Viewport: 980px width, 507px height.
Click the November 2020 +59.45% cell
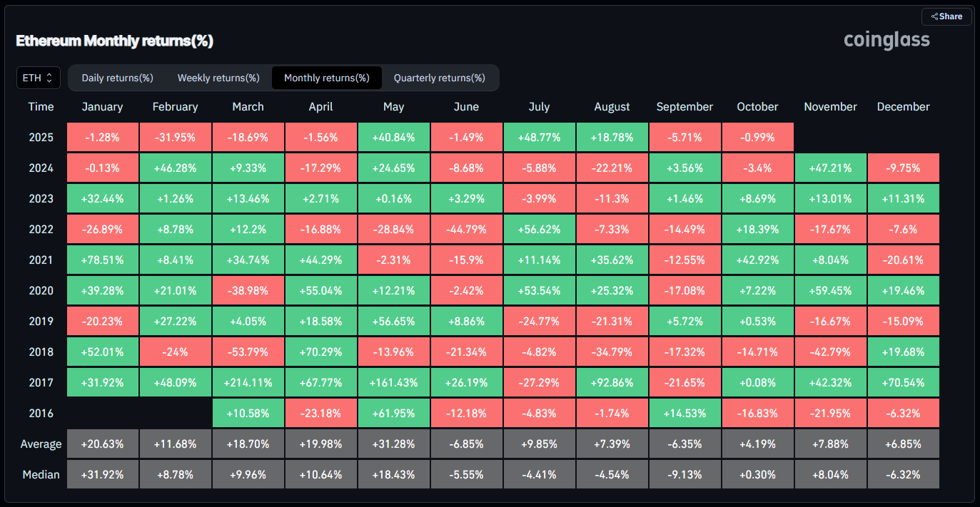pos(830,290)
